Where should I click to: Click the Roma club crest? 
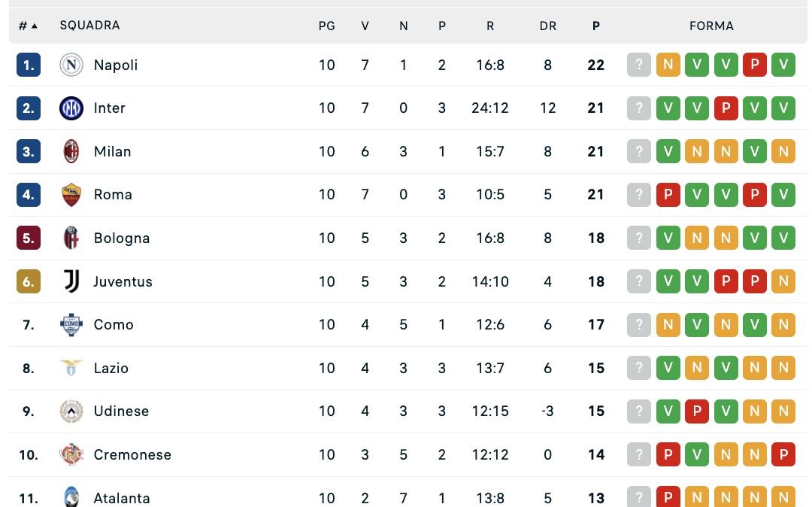click(x=71, y=194)
